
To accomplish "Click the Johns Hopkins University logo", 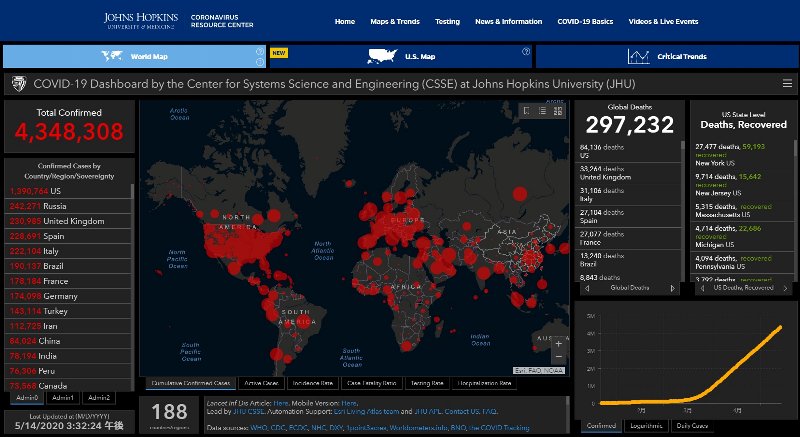I will [141, 21].
